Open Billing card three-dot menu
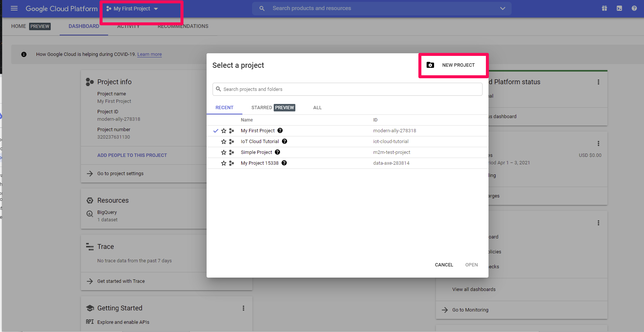The width and height of the screenshot is (644, 332). pyautogui.click(x=599, y=143)
